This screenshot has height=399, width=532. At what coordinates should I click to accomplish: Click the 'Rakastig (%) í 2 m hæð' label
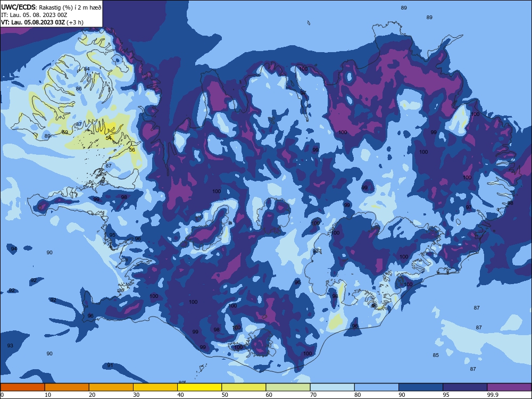point(70,7)
